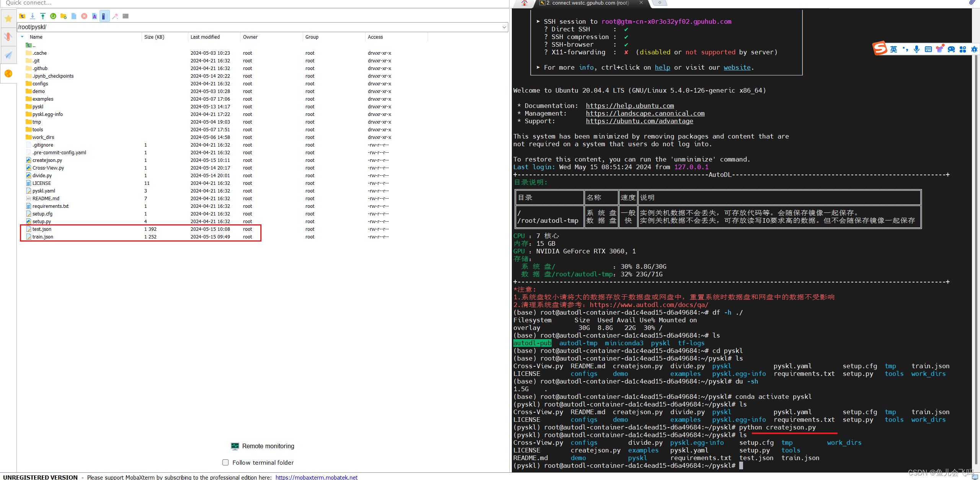The height and width of the screenshot is (480, 980).
Task: Create a new folder on the server
Action: [x=63, y=16]
